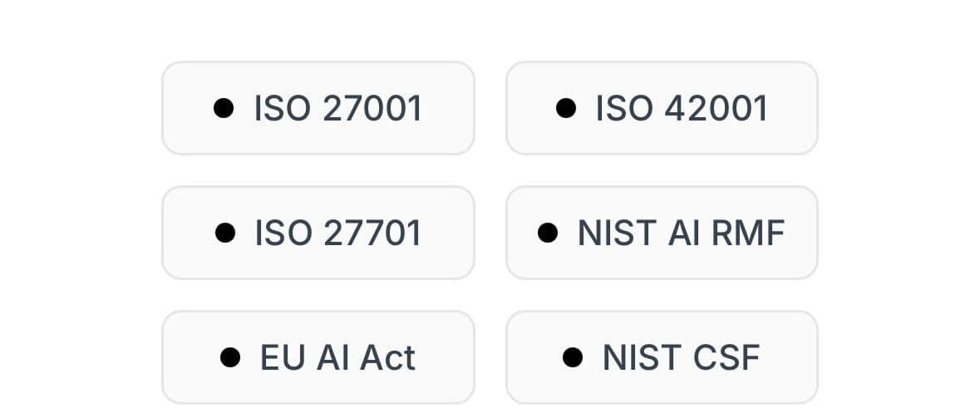980x418 pixels.
Task: Click the EU AI Act text label
Action: click(x=337, y=358)
